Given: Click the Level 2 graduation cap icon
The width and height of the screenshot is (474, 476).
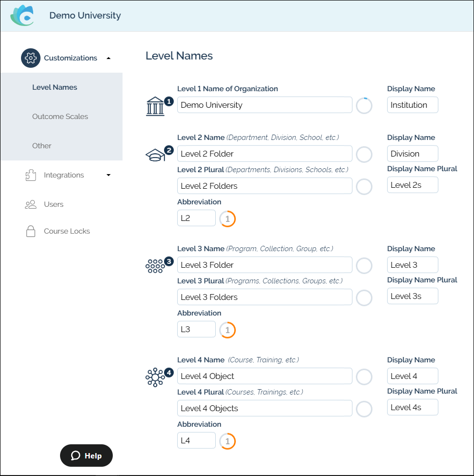Looking at the screenshot, I should (x=155, y=156).
